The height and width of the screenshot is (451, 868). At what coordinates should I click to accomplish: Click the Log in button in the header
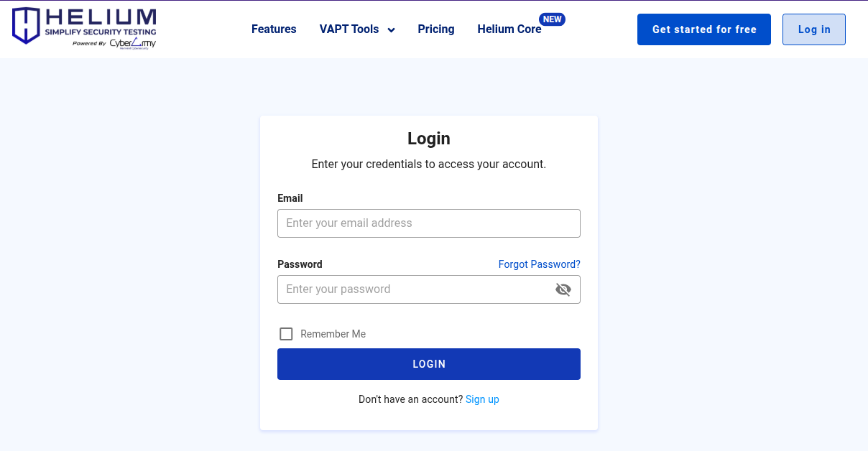pos(813,29)
